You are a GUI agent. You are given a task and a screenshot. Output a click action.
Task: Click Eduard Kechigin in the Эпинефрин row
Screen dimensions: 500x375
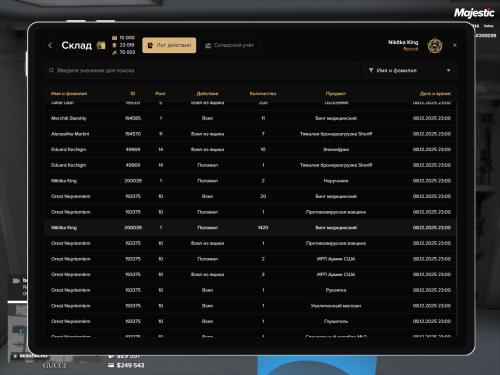68,150
